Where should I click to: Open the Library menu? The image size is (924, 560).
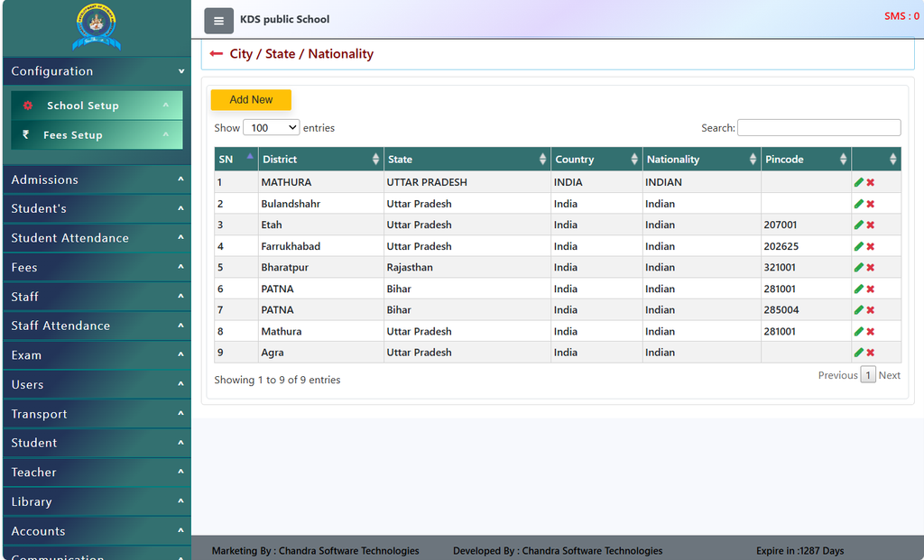[97, 501]
